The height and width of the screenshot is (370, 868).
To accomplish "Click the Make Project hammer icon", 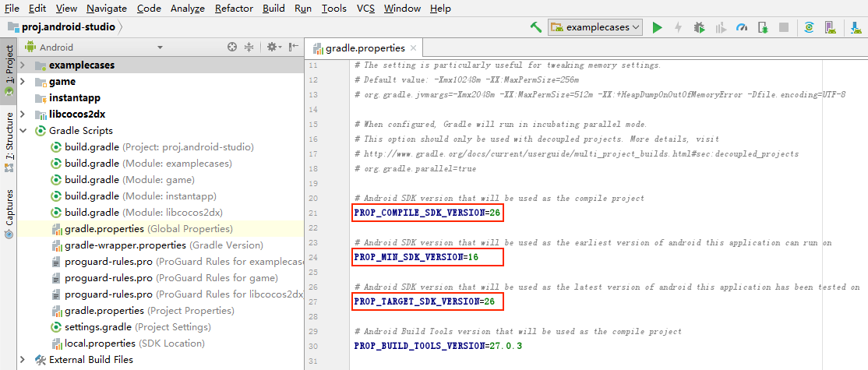I will 536,27.
